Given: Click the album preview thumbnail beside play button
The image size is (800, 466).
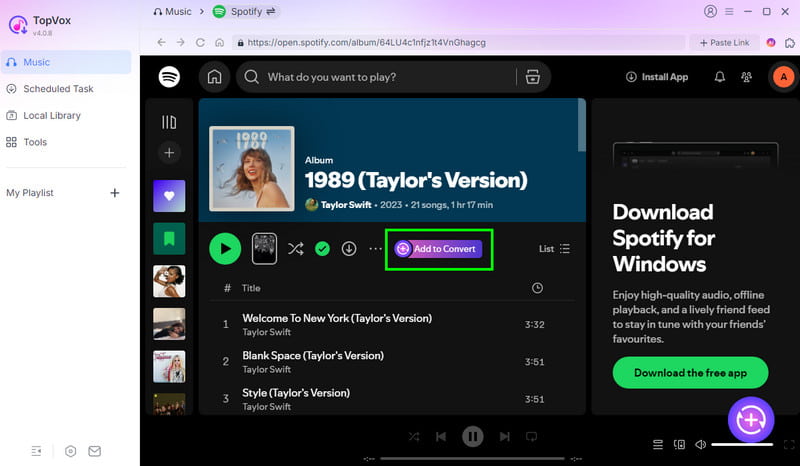Looking at the screenshot, I should pyautogui.click(x=264, y=249).
